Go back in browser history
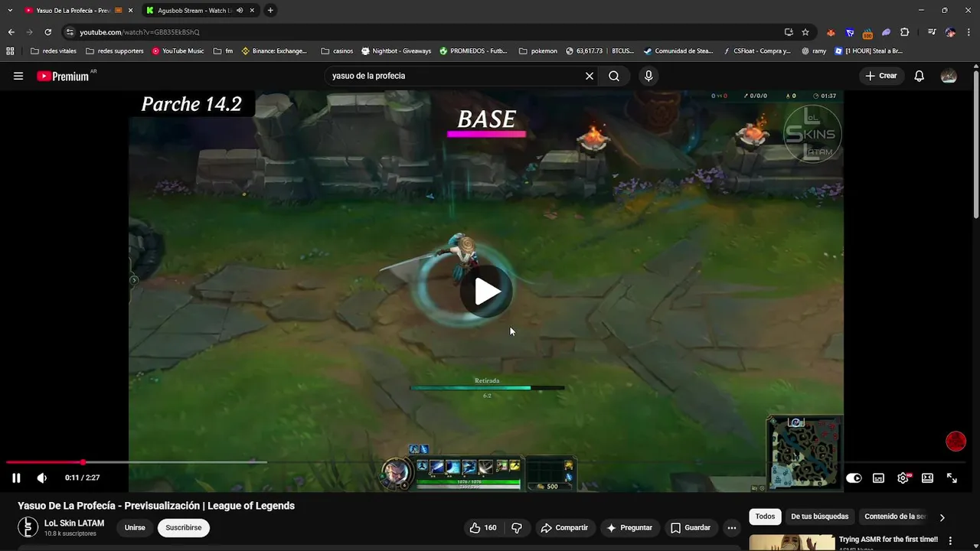Viewport: 980px width, 551px height. (x=11, y=32)
